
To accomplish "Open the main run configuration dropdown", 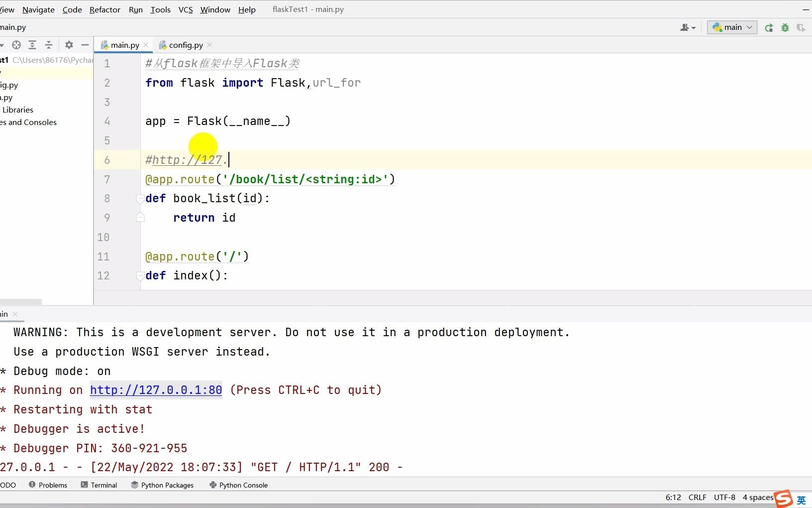I will pyautogui.click(x=732, y=27).
